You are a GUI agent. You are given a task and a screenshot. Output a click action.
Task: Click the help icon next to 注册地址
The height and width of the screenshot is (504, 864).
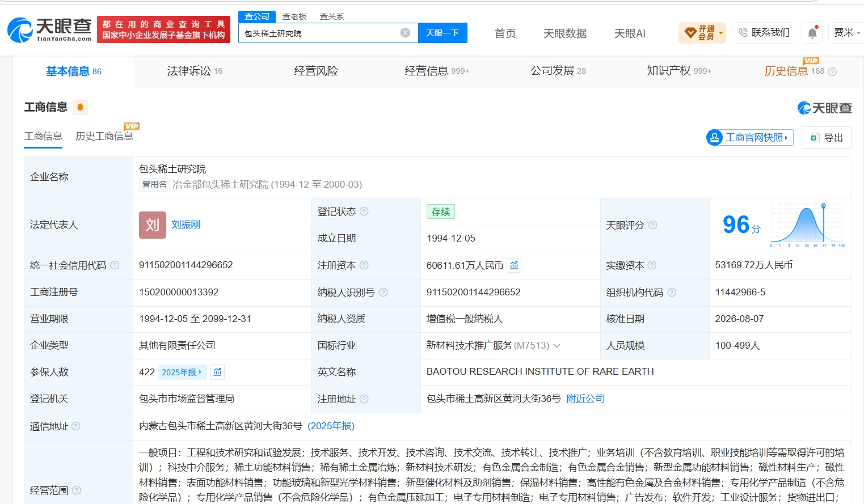(x=364, y=399)
